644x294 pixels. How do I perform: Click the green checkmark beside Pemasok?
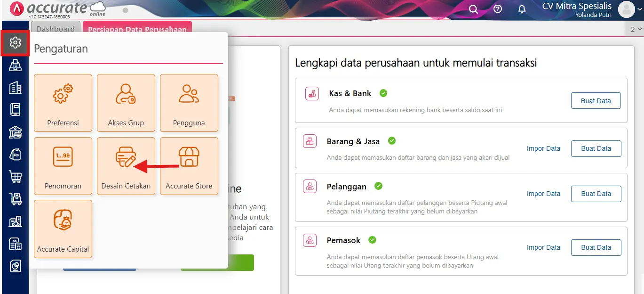pos(372,239)
